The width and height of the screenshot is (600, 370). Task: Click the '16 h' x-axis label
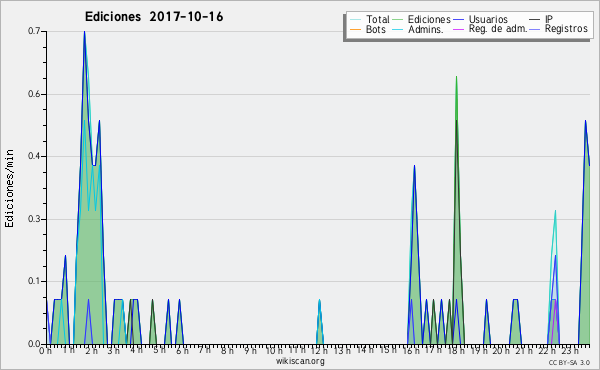(411, 350)
